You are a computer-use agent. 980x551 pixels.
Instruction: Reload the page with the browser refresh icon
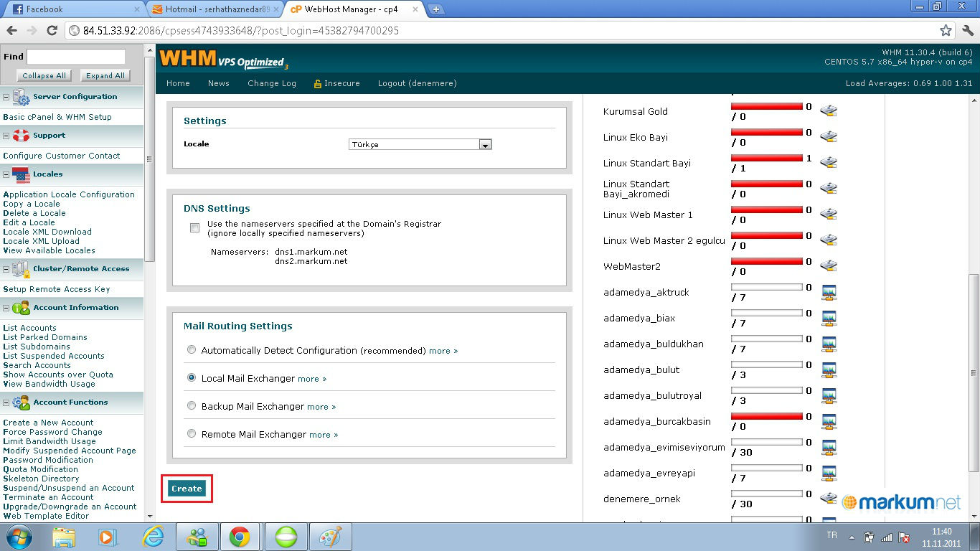coord(52,31)
